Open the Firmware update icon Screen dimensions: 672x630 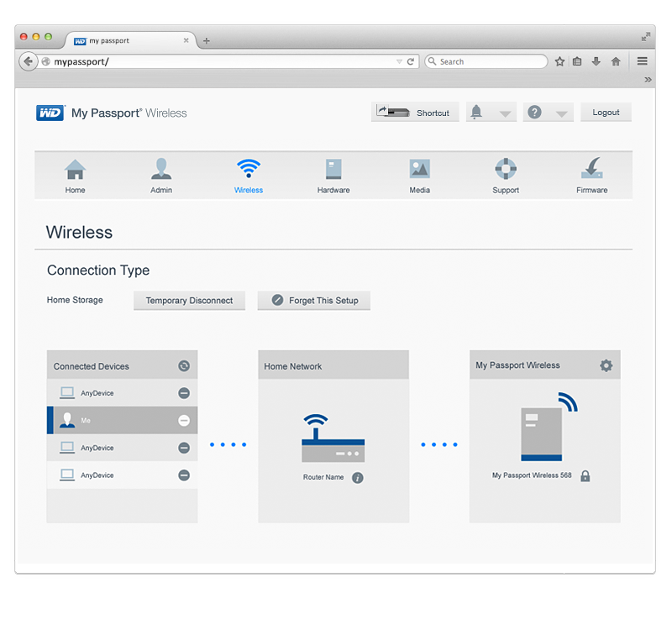(592, 169)
